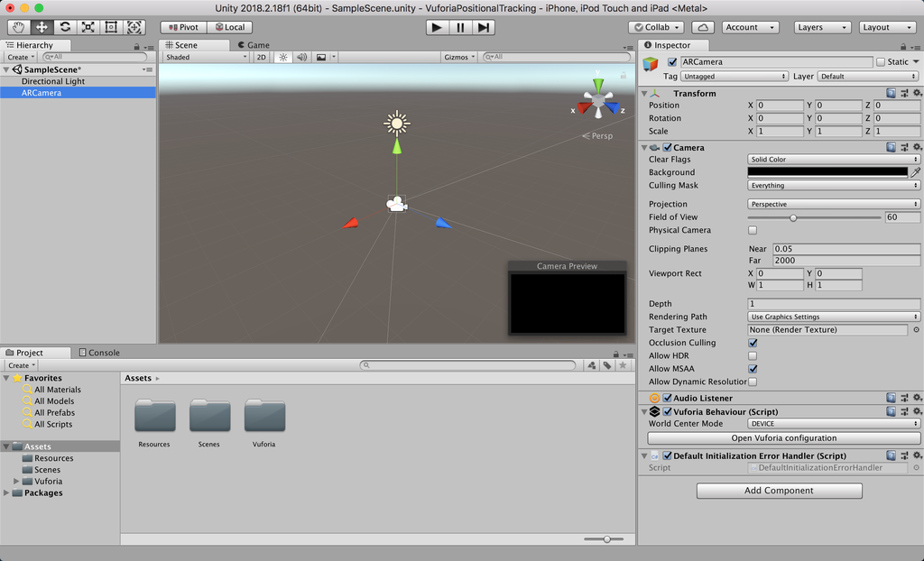Image resolution: width=924 pixels, height=561 pixels.
Task: Open the Layer dropdown in Inspector
Action: [868, 76]
